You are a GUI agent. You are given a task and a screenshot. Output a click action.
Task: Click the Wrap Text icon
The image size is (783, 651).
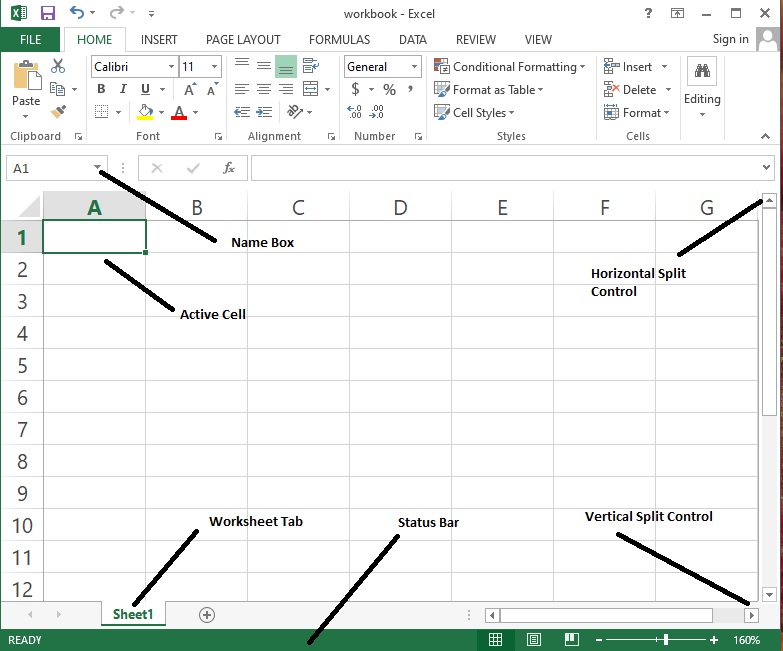(310, 66)
